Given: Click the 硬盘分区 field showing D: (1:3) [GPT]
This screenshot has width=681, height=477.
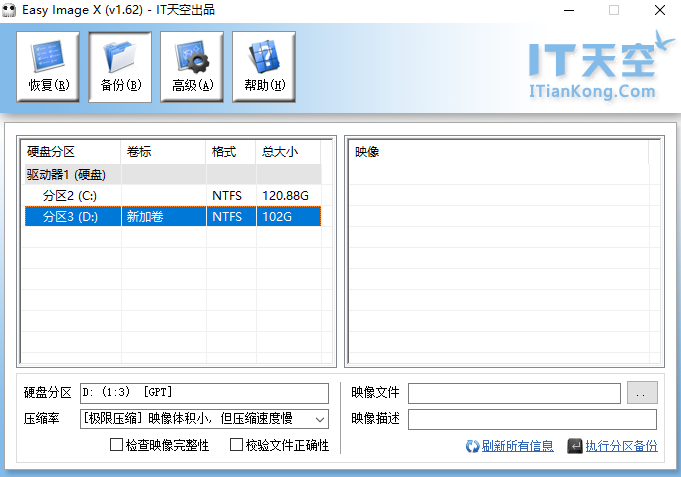Looking at the screenshot, I should pyautogui.click(x=204, y=393).
